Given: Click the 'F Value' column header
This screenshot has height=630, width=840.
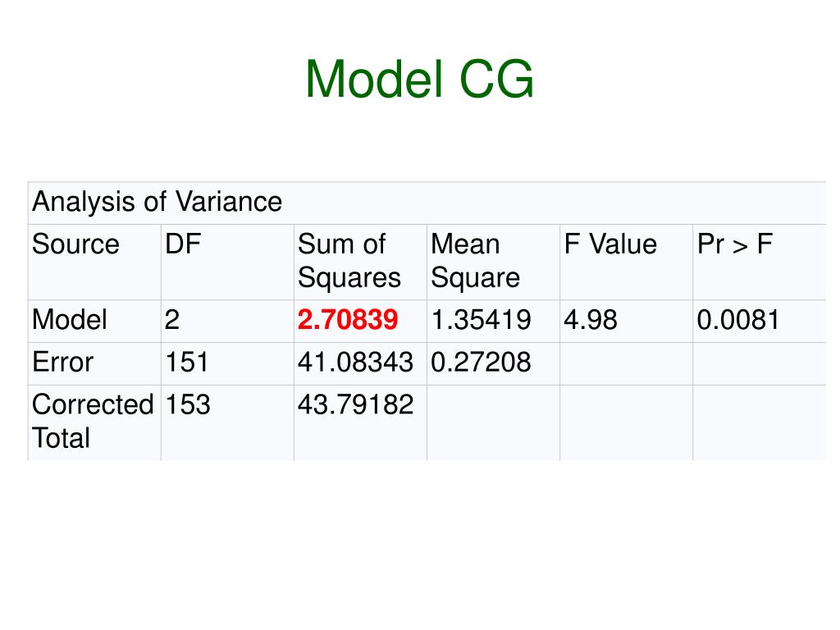Looking at the screenshot, I should (610, 244).
